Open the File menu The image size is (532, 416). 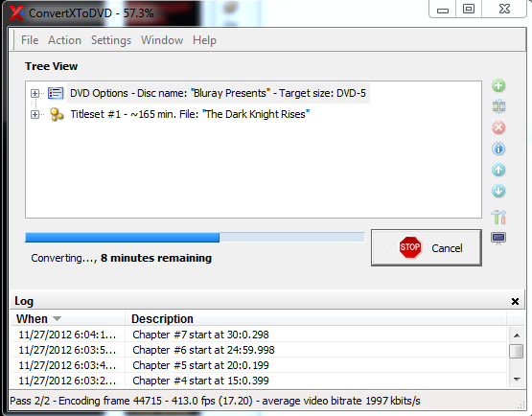pos(30,40)
